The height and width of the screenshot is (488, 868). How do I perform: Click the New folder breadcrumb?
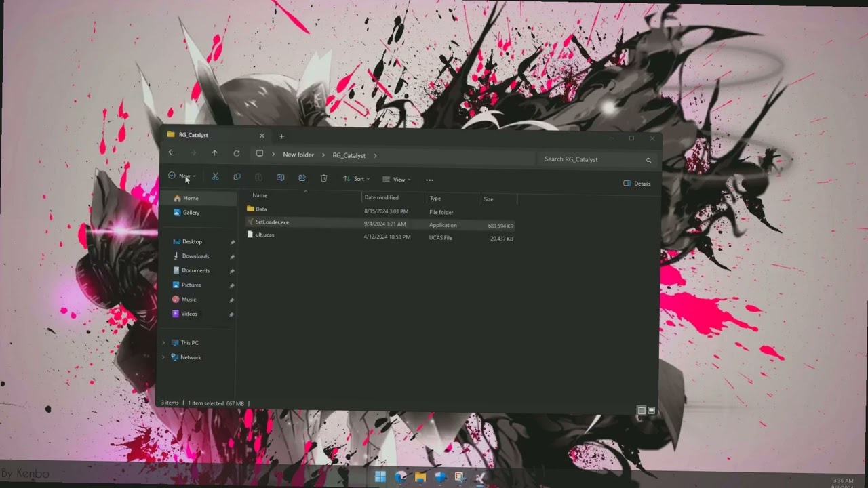(x=298, y=155)
